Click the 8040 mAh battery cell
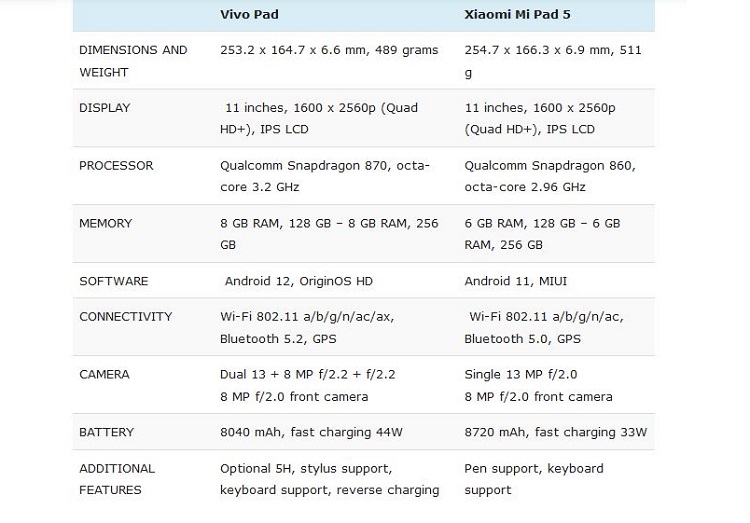Screen dimensions: 750x523 [x=311, y=433]
